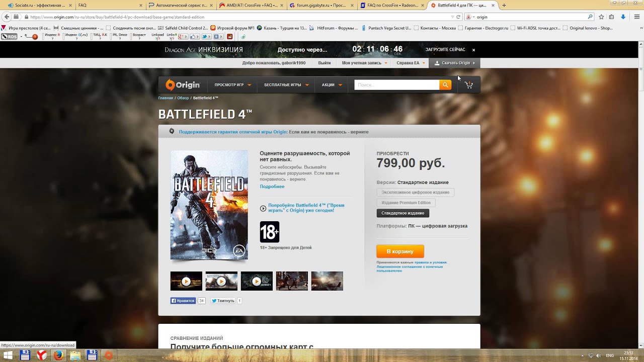Click the browser URL address field
This screenshot has width=644, height=362.
pos(236,17)
